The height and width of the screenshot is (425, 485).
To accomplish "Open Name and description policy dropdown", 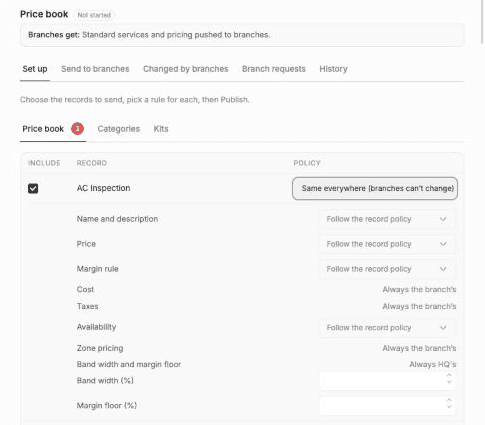I will [387, 219].
